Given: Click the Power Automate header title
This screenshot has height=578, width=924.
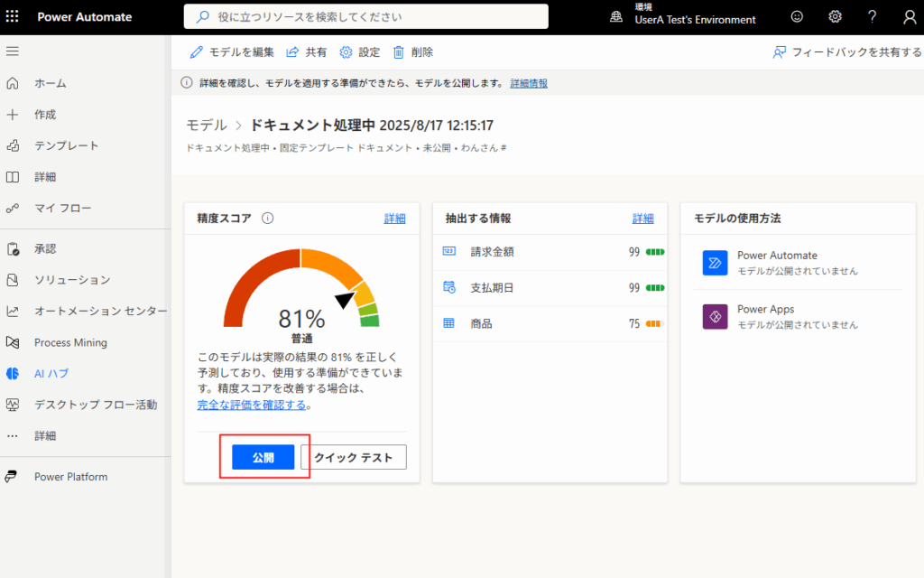Looking at the screenshot, I should pos(85,16).
